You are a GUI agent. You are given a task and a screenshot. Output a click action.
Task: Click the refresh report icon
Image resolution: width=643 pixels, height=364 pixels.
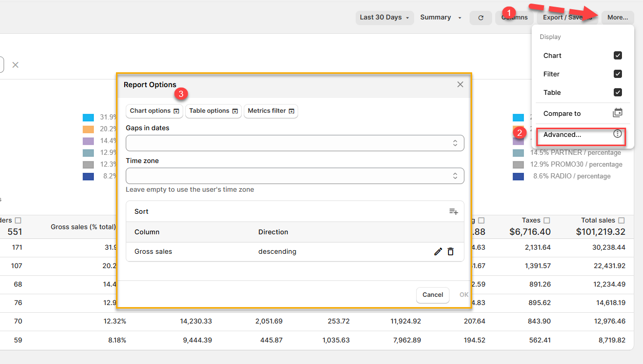click(481, 17)
